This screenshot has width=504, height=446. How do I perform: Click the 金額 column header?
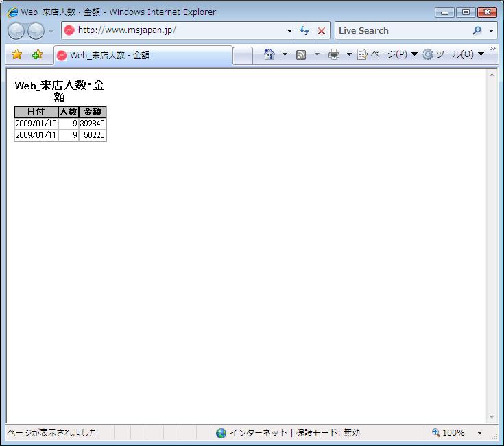click(93, 112)
